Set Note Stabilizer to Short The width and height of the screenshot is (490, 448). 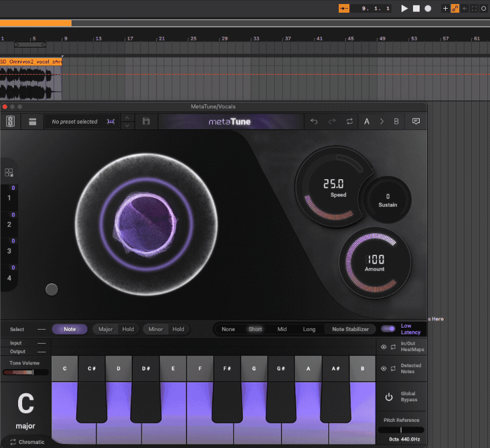point(255,329)
